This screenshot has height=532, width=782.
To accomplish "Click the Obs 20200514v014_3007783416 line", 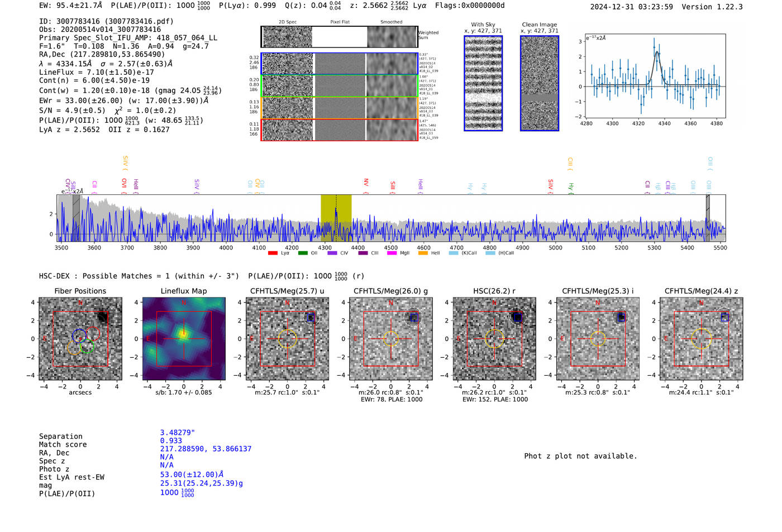I will pos(100,30).
